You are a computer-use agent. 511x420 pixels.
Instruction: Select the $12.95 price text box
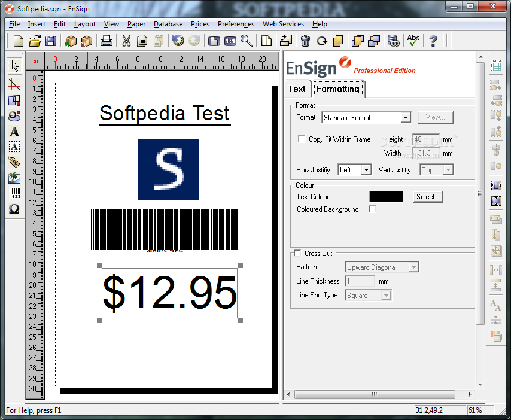[x=169, y=293]
